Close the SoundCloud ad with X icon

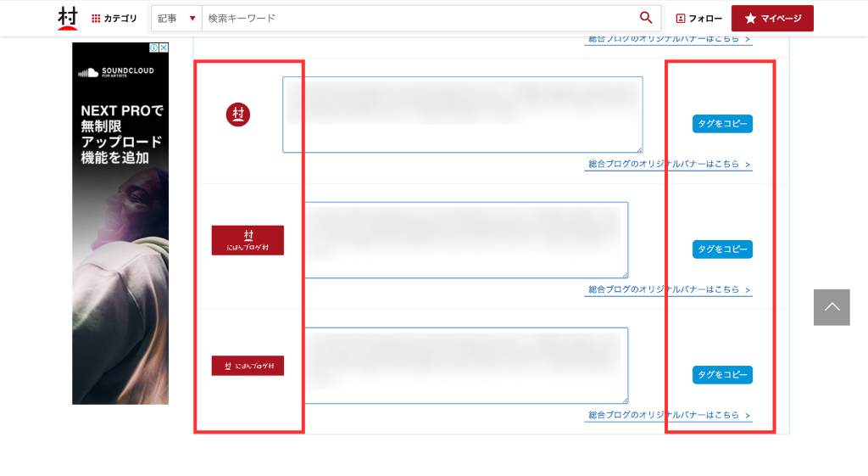pos(164,48)
